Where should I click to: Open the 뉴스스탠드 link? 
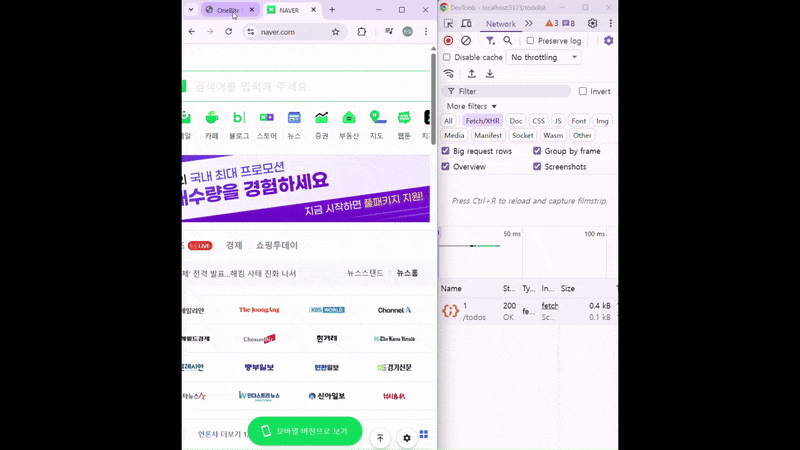click(365, 273)
